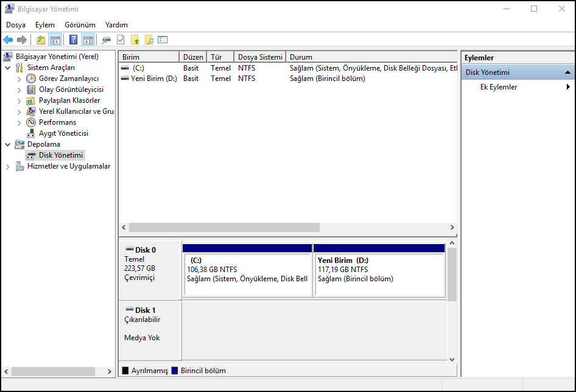Sort by the Tür column header
This screenshot has height=392, width=576.
tap(220, 57)
